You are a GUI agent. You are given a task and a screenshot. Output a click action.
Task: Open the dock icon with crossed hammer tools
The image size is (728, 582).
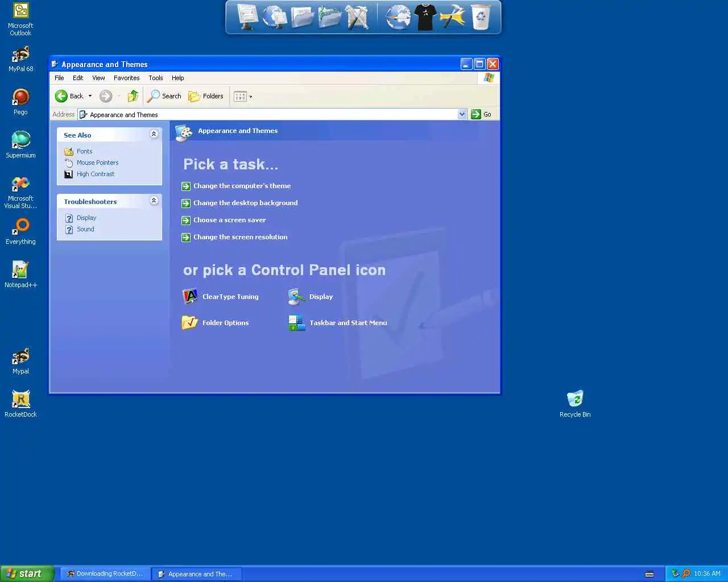point(357,16)
